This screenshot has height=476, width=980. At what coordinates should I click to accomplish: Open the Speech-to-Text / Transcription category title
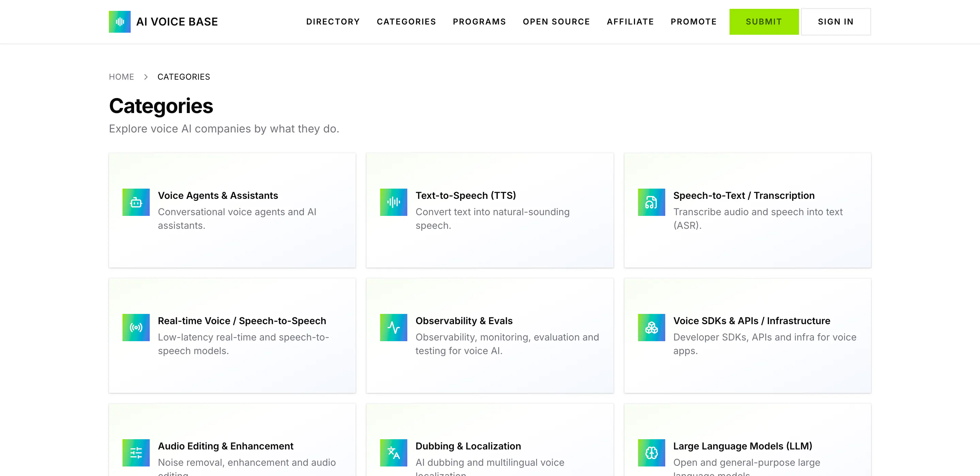pyautogui.click(x=744, y=195)
